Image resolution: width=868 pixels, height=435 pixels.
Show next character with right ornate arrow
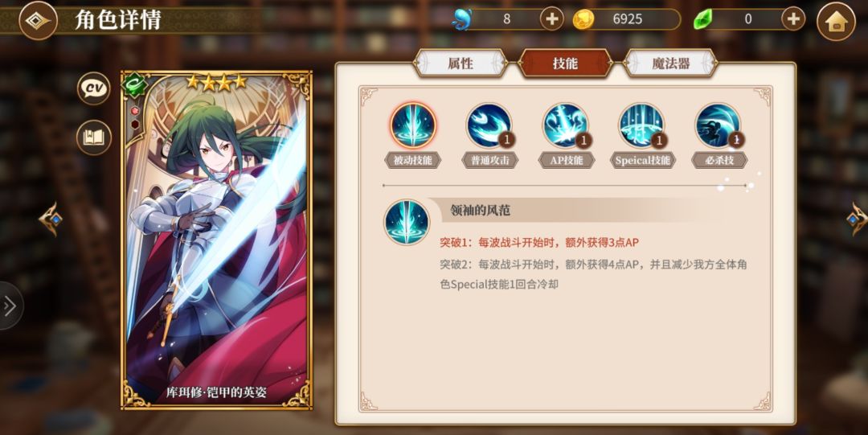click(x=857, y=220)
